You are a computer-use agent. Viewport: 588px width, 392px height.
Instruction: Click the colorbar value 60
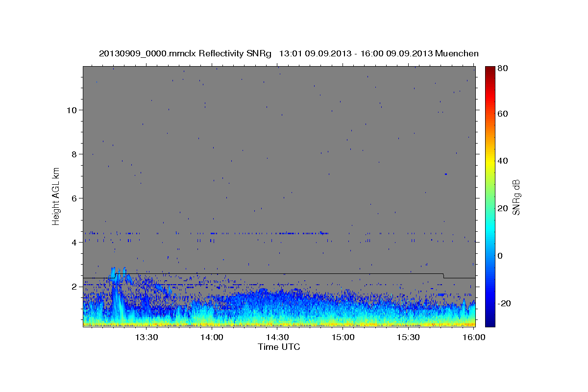coord(502,114)
